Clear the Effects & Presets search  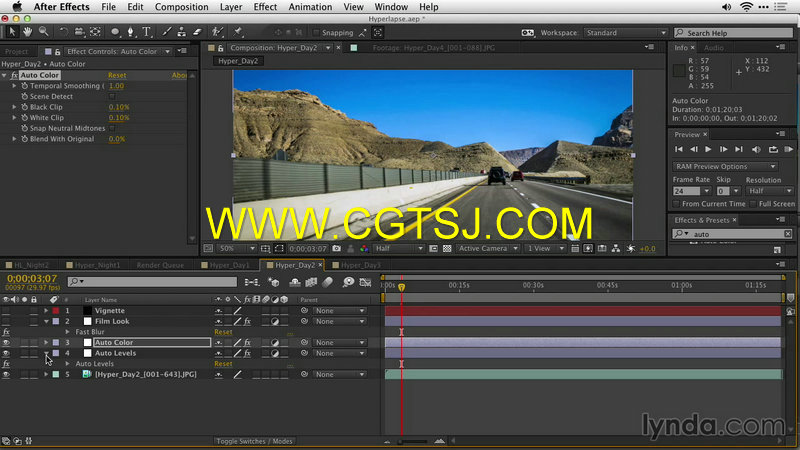coord(788,234)
